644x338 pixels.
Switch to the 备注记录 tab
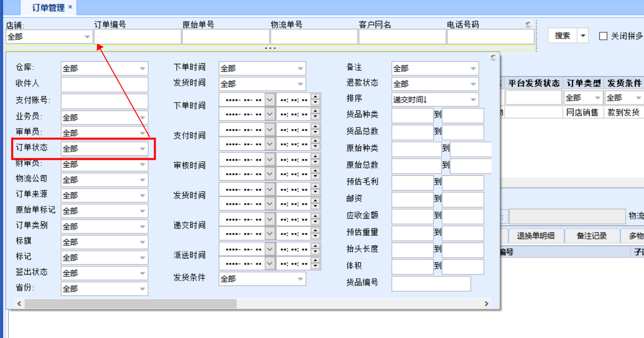click(592, 236)
